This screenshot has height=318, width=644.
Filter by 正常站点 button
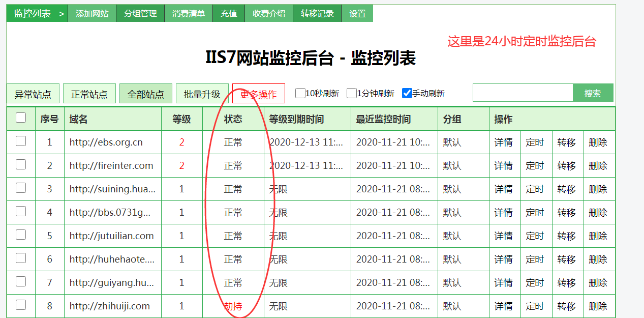(x=89, y=94)
